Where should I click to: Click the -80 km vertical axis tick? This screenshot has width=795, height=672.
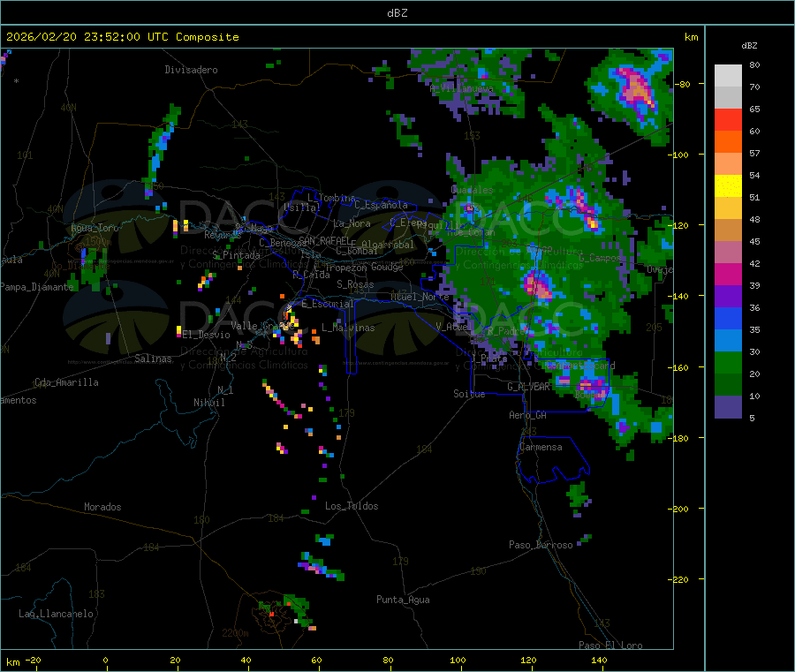(x=683, y=84)
